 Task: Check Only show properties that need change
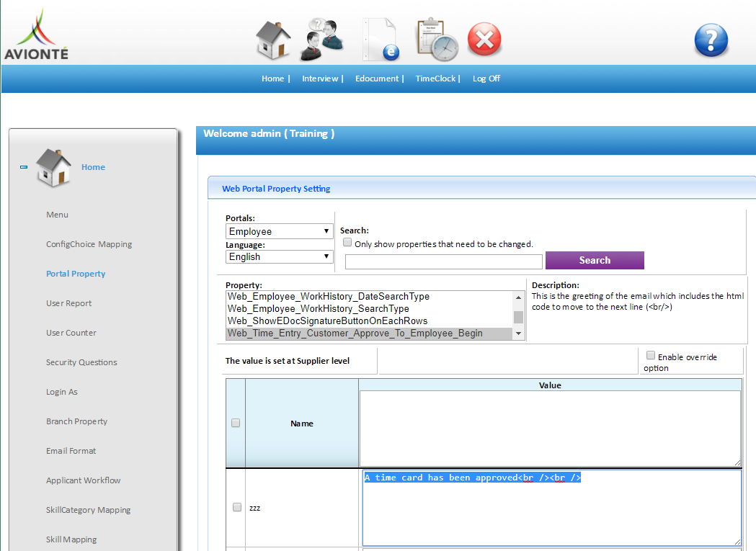click(347, 243)
